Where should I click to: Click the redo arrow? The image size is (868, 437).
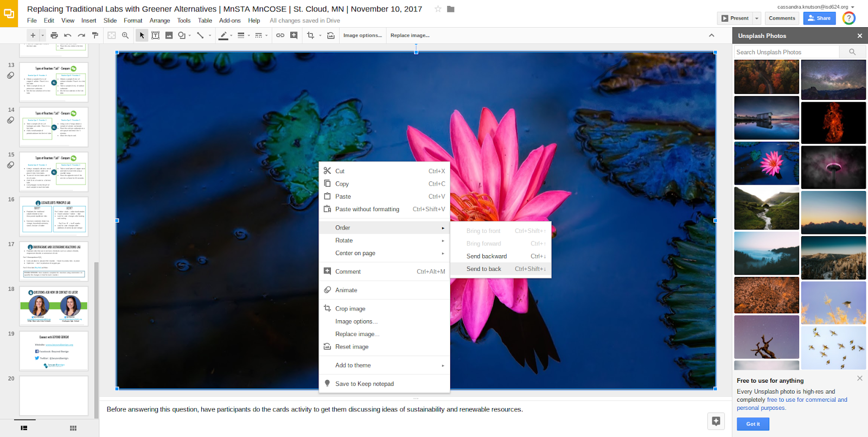tap(81, 35)
